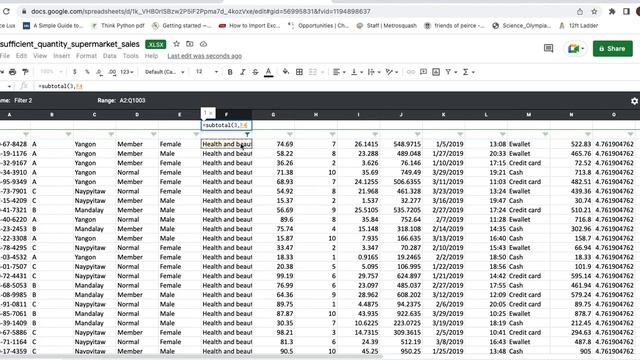This screenshot has height=360, width=640.
Task: Open the File menu
Action: (5, 56)
